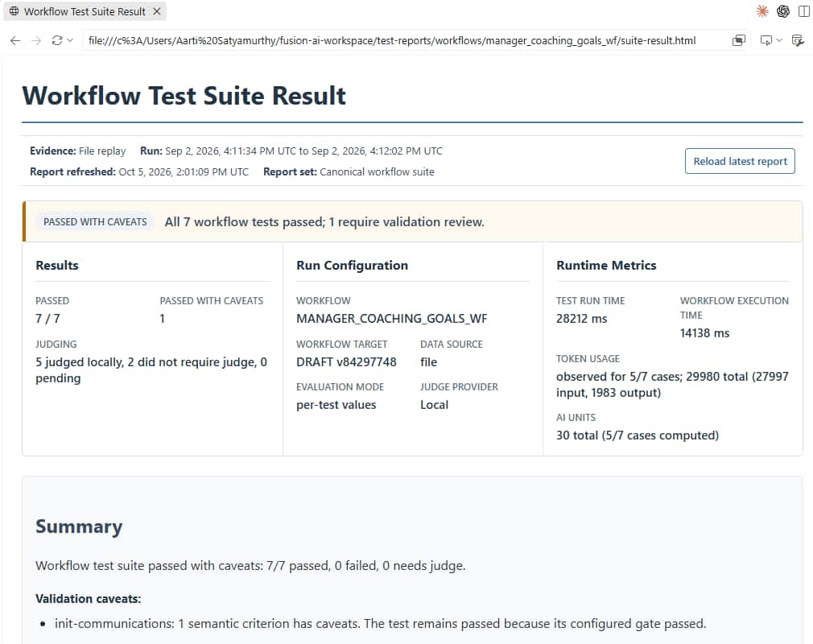Open the Claude starburst icon
Image resolution: width=813 pixels, height=644 pixels.
761,11
